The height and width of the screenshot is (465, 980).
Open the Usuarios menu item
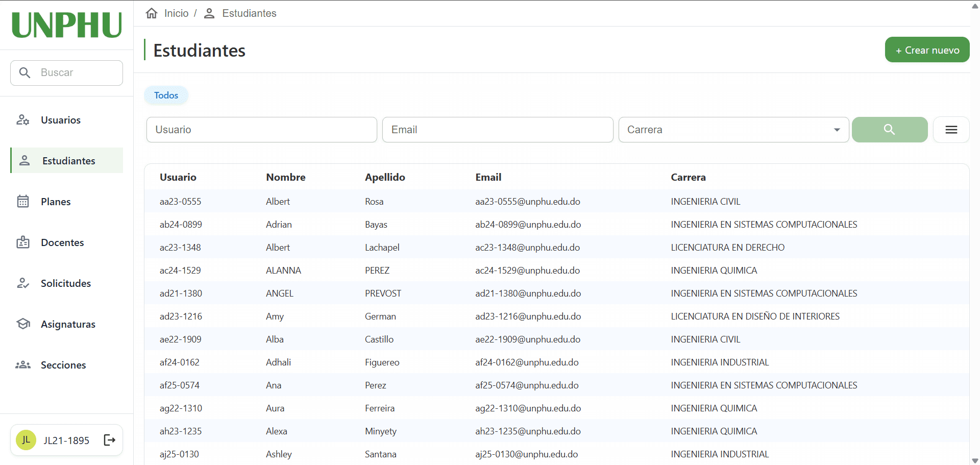point(67,120)
